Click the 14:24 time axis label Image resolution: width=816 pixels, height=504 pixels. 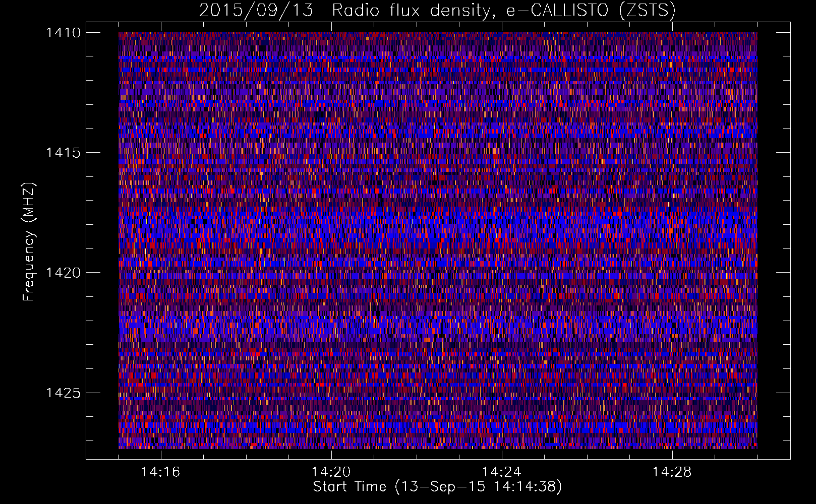coord(501,472)
